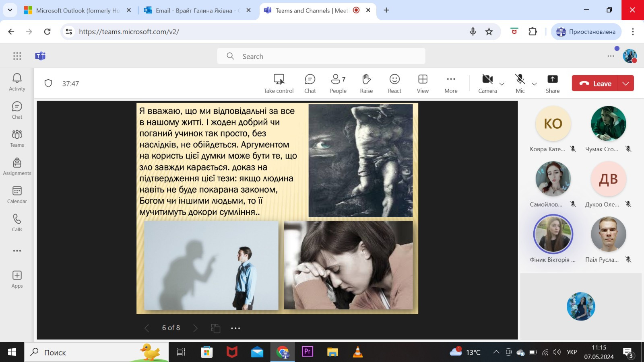This screenshot has height=362, width=644.
Task: Show the People participants list
Action: (x=338, y=83)
